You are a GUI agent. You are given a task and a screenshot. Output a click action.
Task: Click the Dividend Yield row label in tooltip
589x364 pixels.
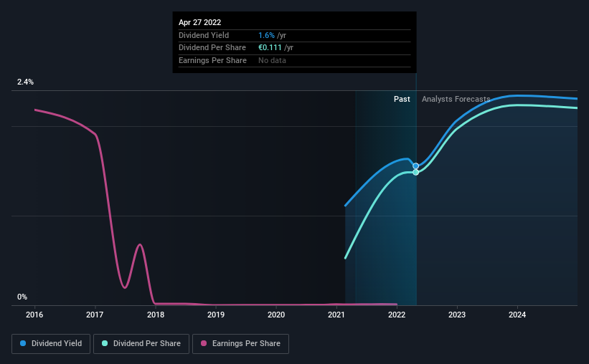[x=204, y=35]
